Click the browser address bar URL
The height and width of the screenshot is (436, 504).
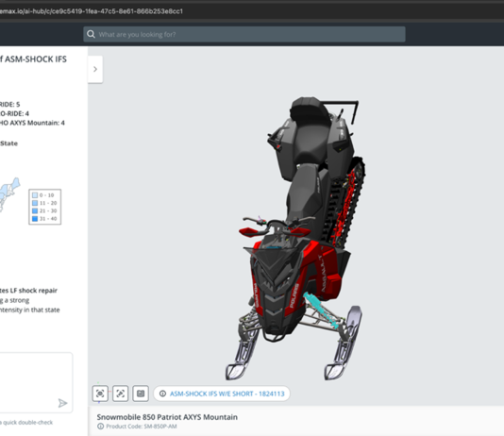click(x=92, y=11)
